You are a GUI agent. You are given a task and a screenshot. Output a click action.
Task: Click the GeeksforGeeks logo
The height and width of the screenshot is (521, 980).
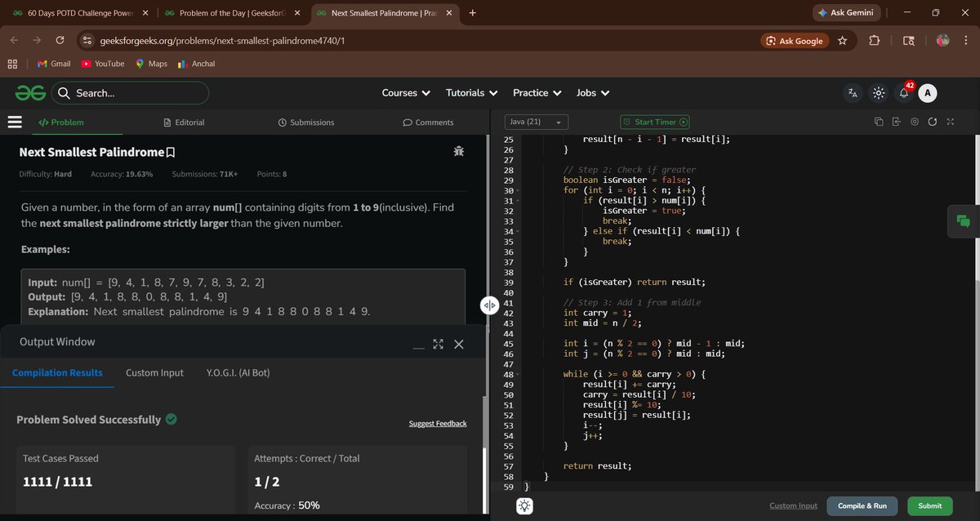pyautogui.click(x=29, y=93)
